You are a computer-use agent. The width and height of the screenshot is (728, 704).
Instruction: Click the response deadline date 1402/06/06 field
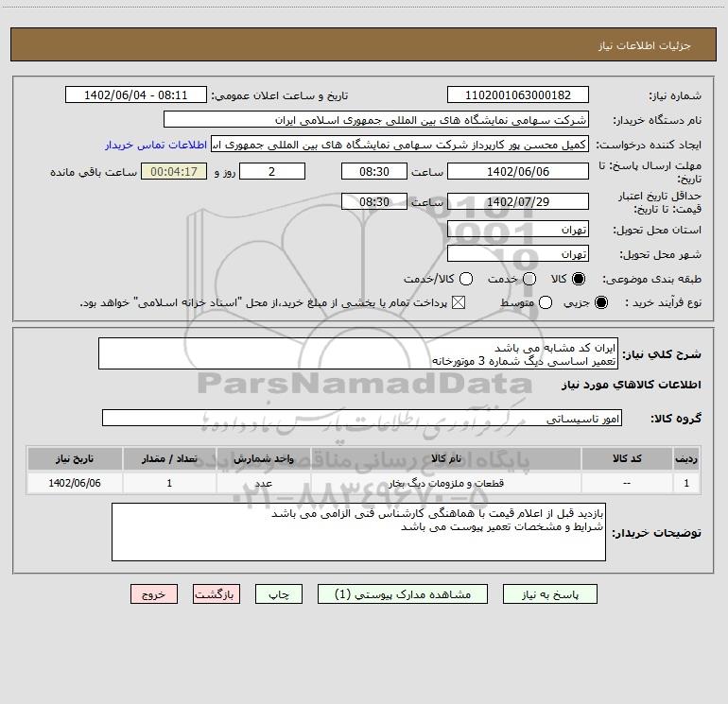tap(518, 171)
